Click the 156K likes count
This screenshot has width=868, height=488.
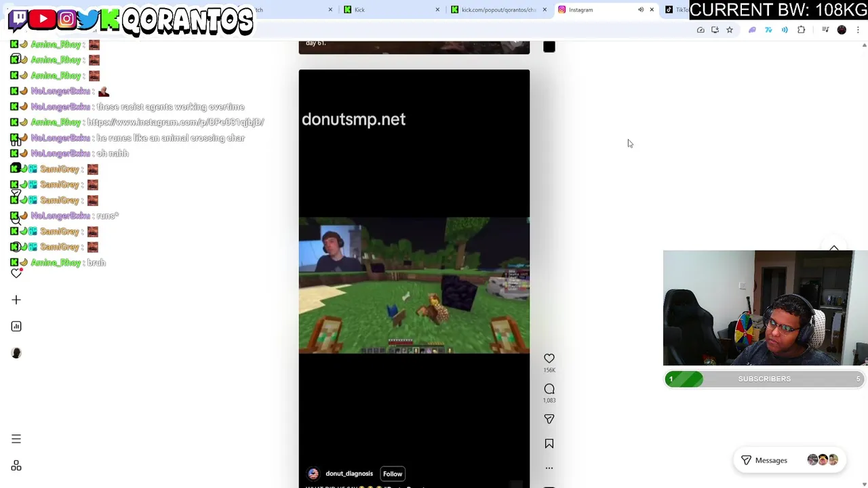point(549,370)
